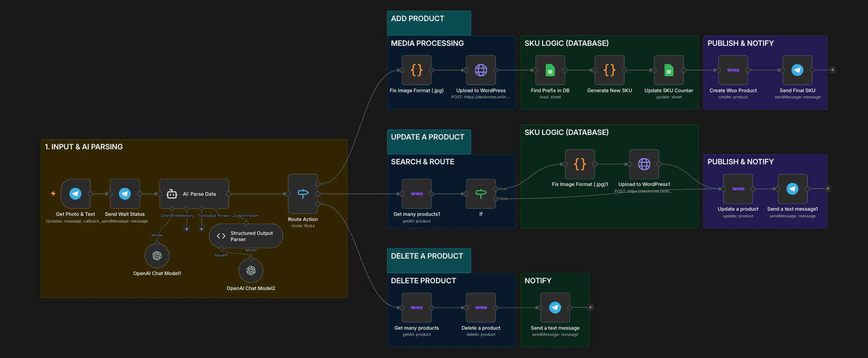Select the ADD PRODUCT sticky note
Screen dimensions: 868x358
[429, 23]
